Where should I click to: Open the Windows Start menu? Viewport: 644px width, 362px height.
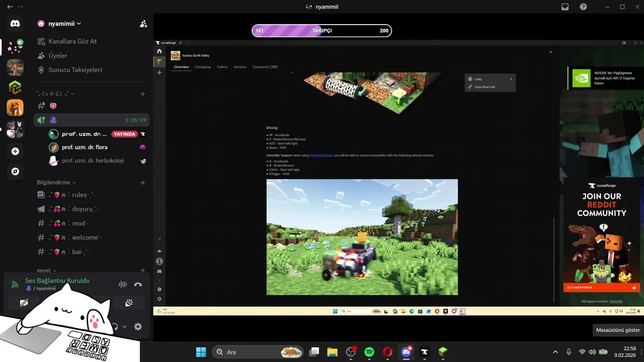coord(201,352)
